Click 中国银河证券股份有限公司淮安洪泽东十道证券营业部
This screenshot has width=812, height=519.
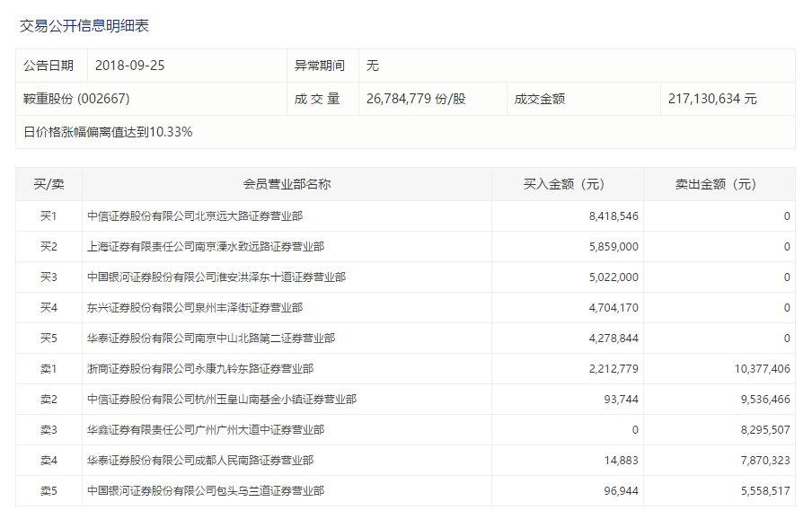[216, 277]
